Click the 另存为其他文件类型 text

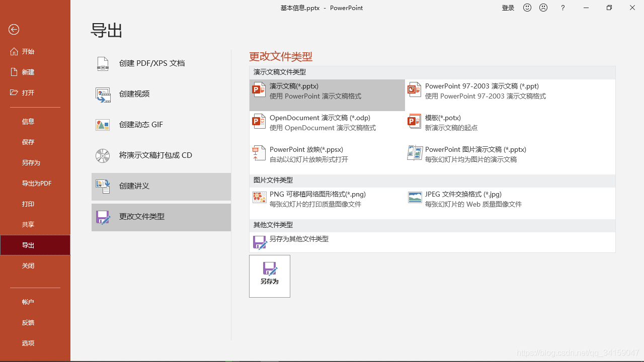[299, 239]
